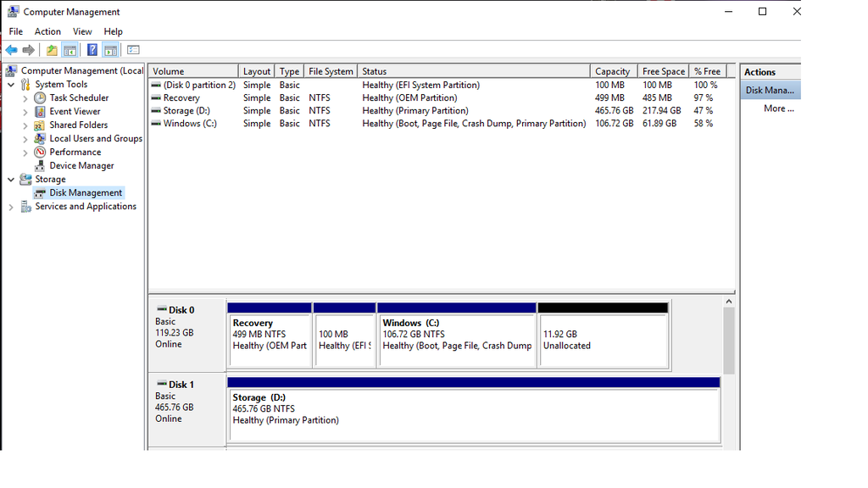Select Disk Management in the tree
Image resolution: width=868 pixels, height=488 pixels.
pos(86,192)
